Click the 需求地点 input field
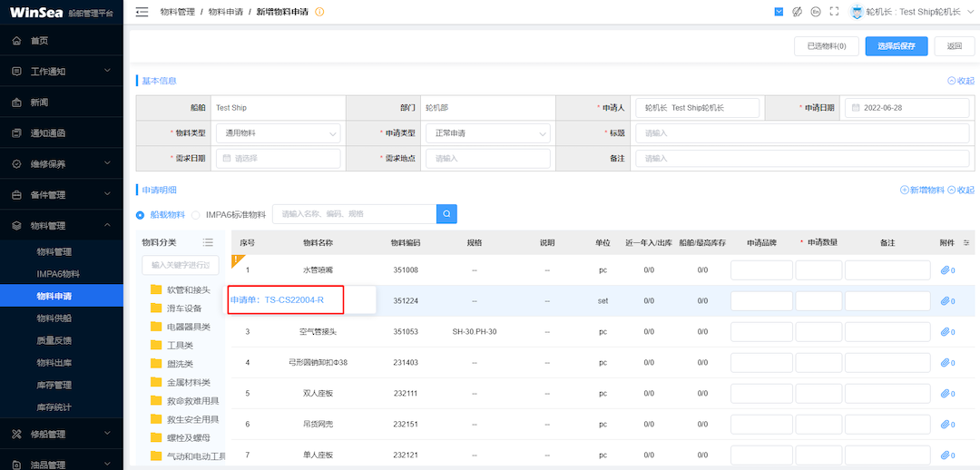This screenshot has width=980, height=470. point(488,159)
